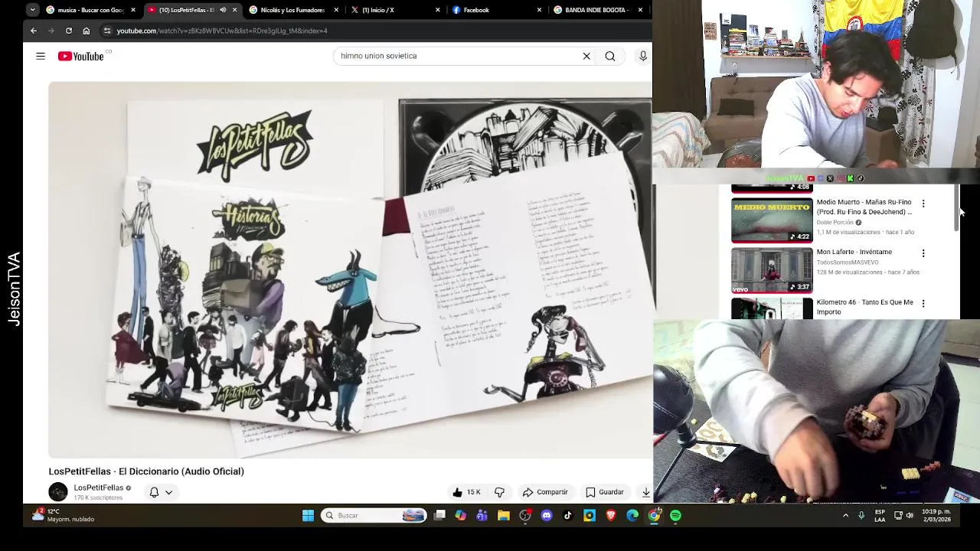This screenshot has width=980, height=551.
Task: Start voice search with microphone icon
Action: [x=643, y=56]
